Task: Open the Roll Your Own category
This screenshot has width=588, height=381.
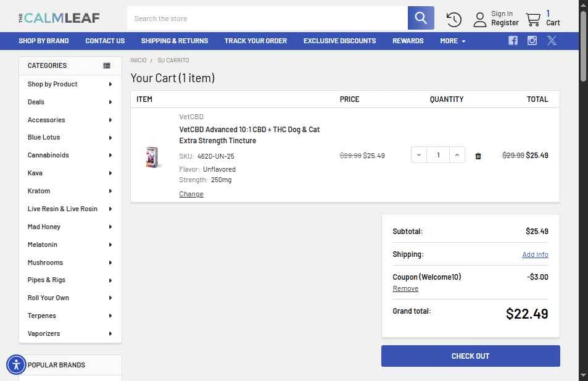Action: [48, 298]
